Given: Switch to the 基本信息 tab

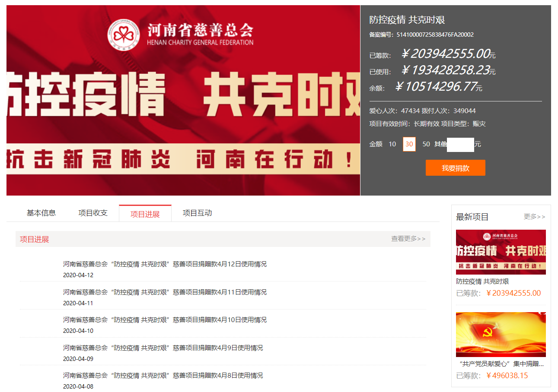Looking at the screenshot, I should click(x=41, y=213).
